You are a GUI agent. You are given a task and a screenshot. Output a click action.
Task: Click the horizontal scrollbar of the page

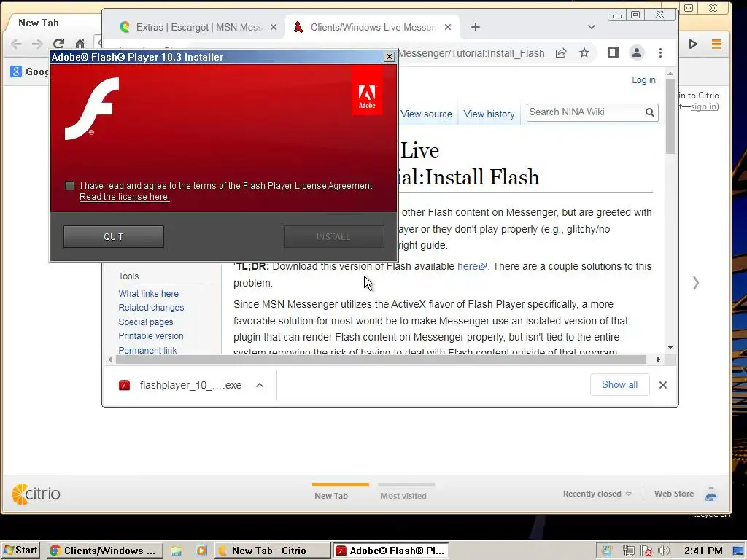click(381, 359)
